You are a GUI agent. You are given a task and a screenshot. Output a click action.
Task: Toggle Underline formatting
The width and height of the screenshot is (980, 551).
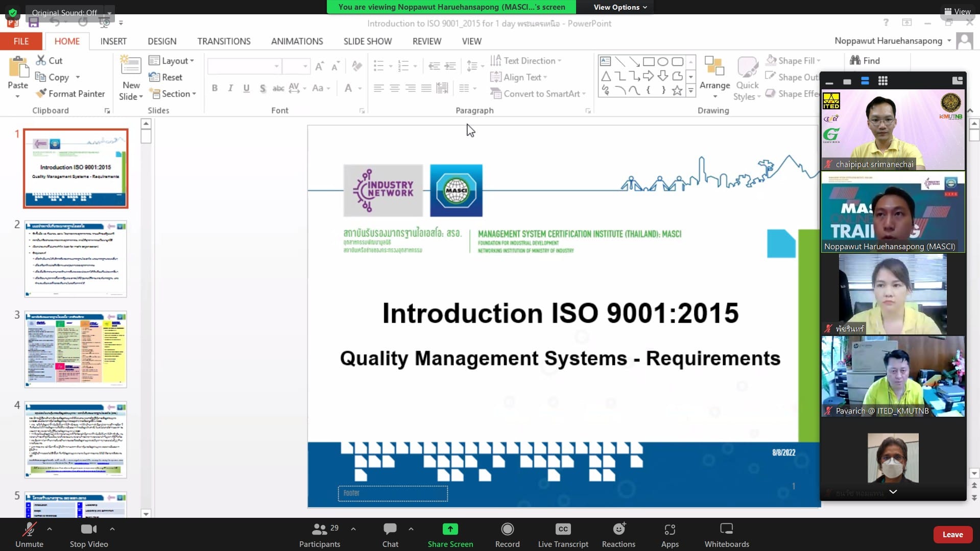[246, 88]
